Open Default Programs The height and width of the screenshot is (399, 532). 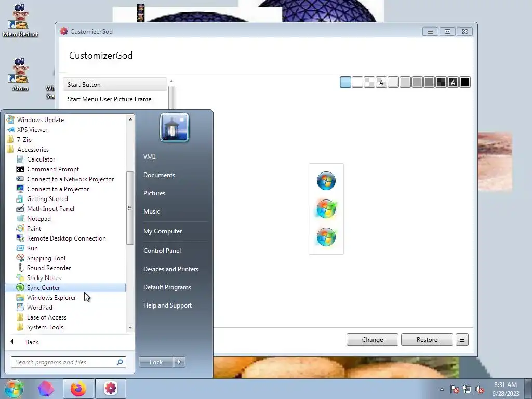[x=167, y=287]
